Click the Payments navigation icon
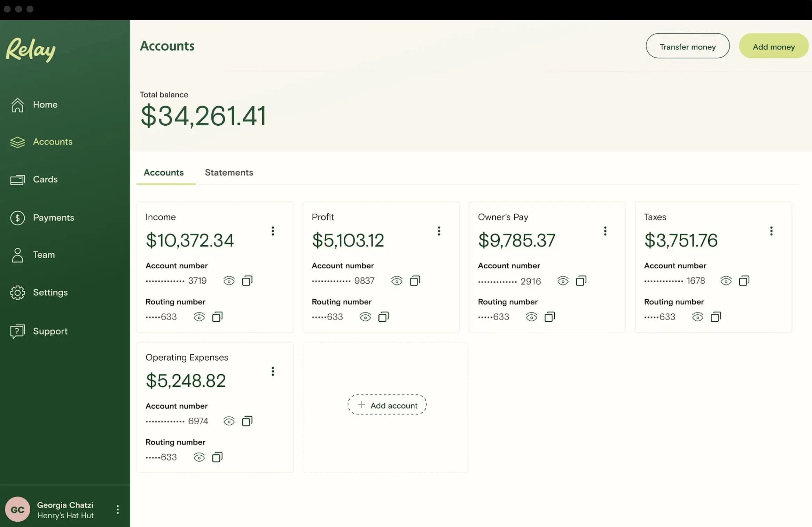 pos(17,217)
